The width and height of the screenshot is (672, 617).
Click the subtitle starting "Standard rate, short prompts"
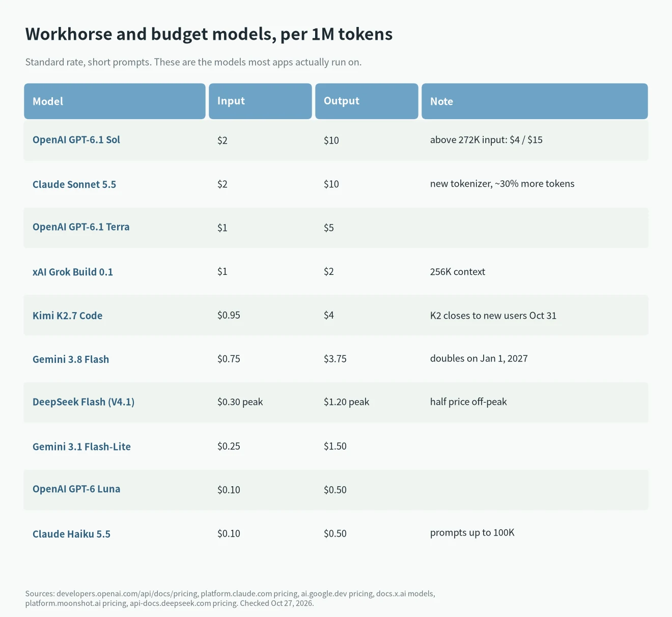(x=193, y=62)
